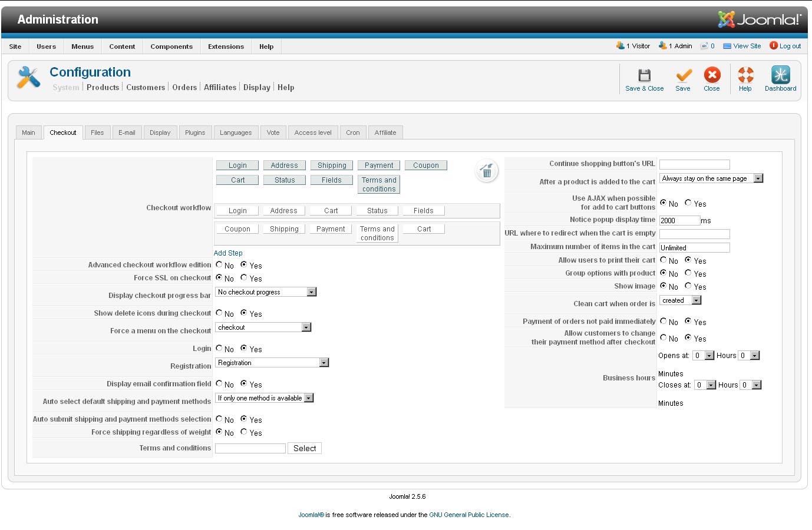Open the Opens at minutes dropdown

point(749,356)
